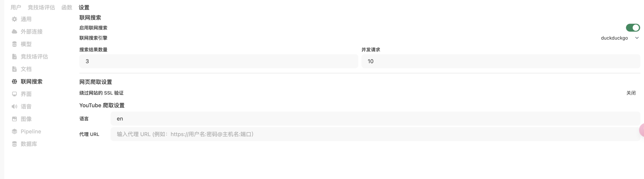Switch to the 函数 tab
644x179 pixels.
pyautogui.click(x=67, y=7)
